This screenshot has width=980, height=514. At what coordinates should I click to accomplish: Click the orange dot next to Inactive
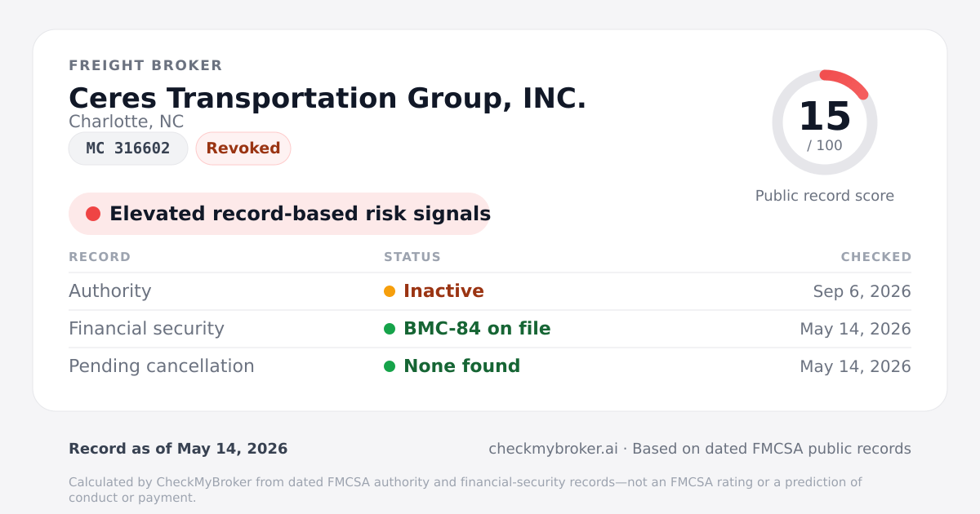click(390, 291)
